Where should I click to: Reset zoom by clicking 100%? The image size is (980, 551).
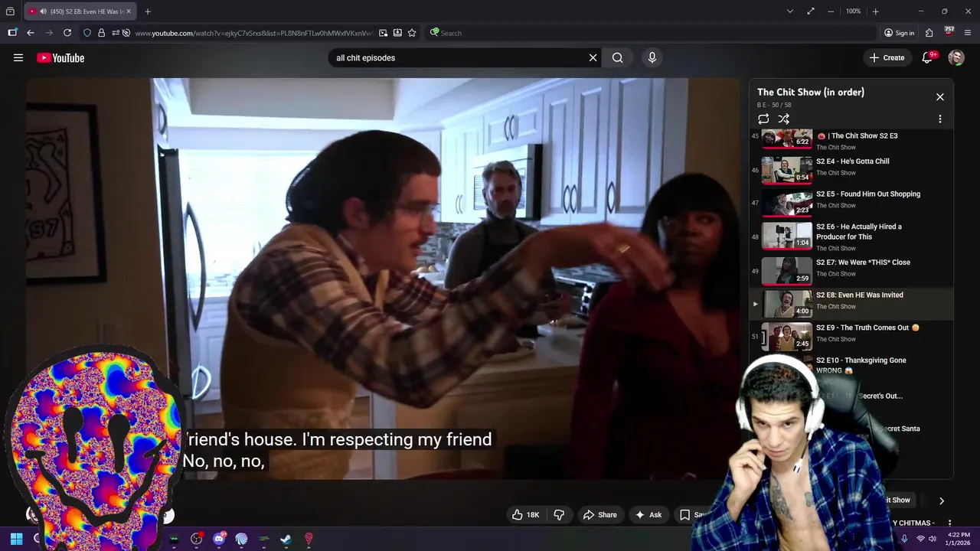854,11
